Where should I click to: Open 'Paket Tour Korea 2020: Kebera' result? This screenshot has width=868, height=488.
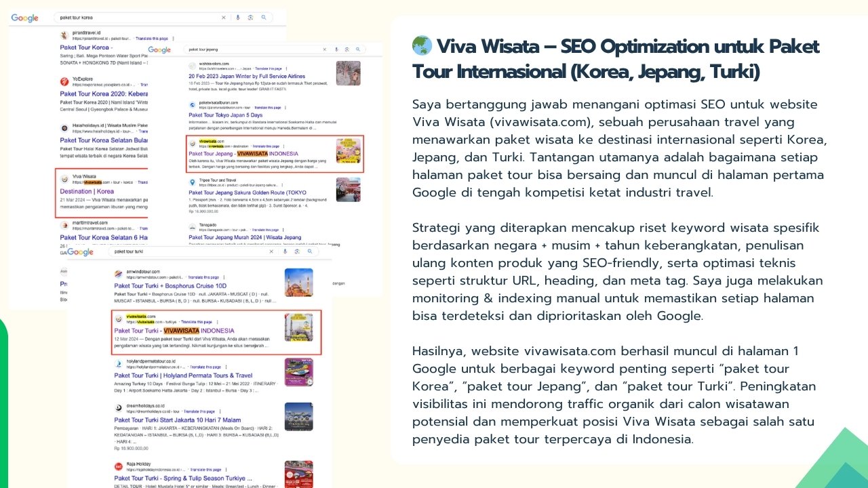[x=104, y=93]
